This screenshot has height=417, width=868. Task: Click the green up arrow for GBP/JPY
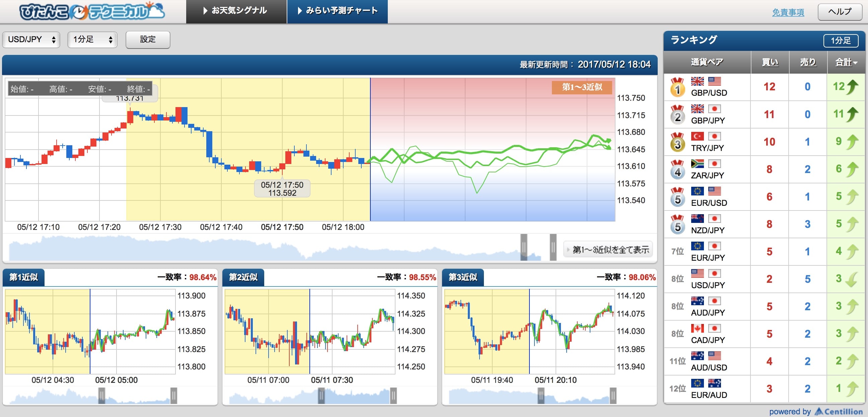853,114
